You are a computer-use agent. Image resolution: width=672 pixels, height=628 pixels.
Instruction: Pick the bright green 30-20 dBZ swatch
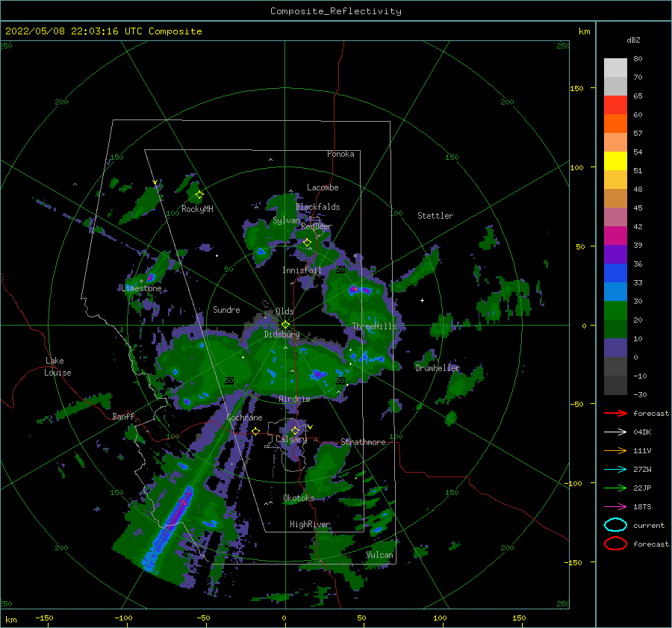(x=615, y=311)
